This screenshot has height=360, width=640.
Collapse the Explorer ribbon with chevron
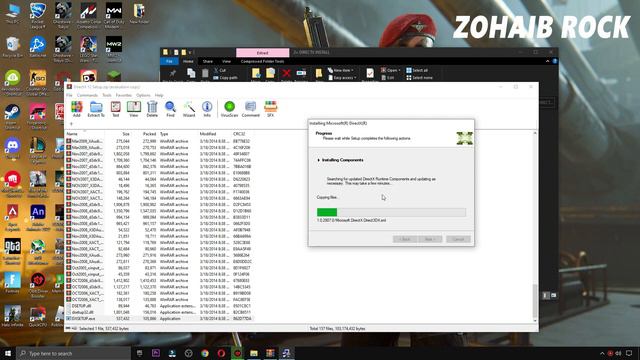547,61
